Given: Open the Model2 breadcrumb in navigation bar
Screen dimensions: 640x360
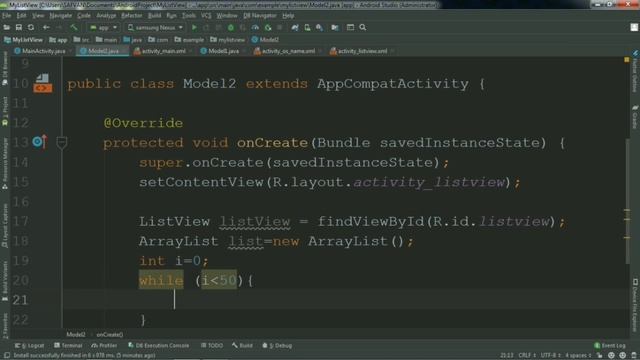Looking at the screenshot, I should [265, 40].
